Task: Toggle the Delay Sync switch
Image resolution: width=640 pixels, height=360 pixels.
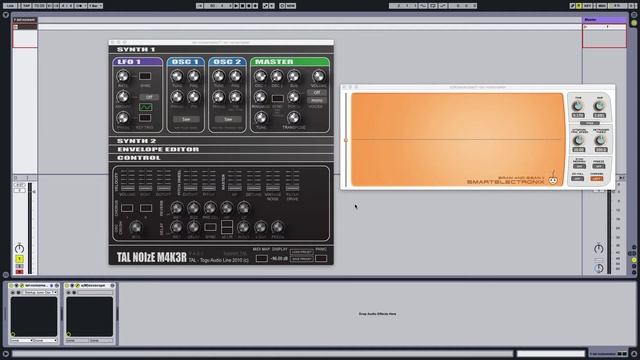Action: coord(210,227)
